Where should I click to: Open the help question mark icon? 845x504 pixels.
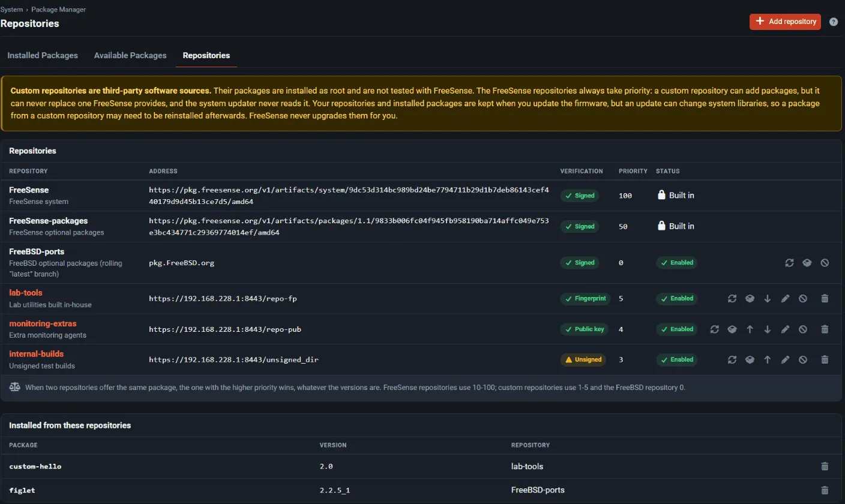tap(834, 22)
